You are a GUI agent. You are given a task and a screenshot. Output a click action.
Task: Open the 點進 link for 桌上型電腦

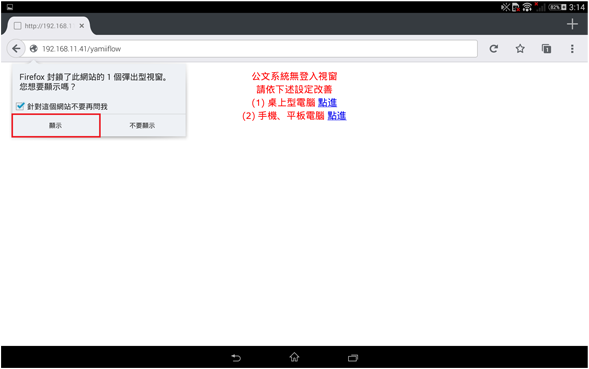pyautogui.click(x=327, y=103)
